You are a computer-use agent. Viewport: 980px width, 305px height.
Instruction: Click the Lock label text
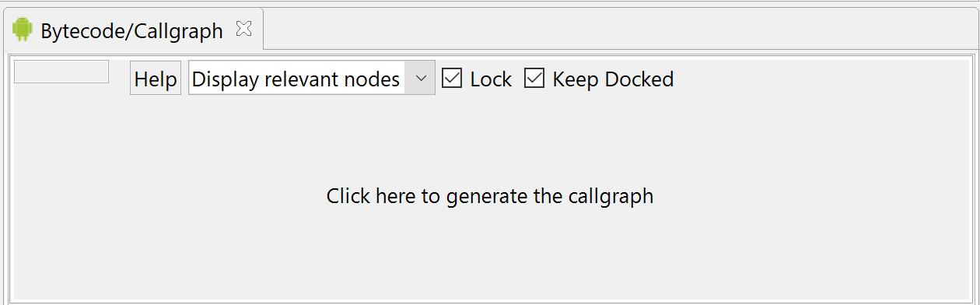[491, 79]
